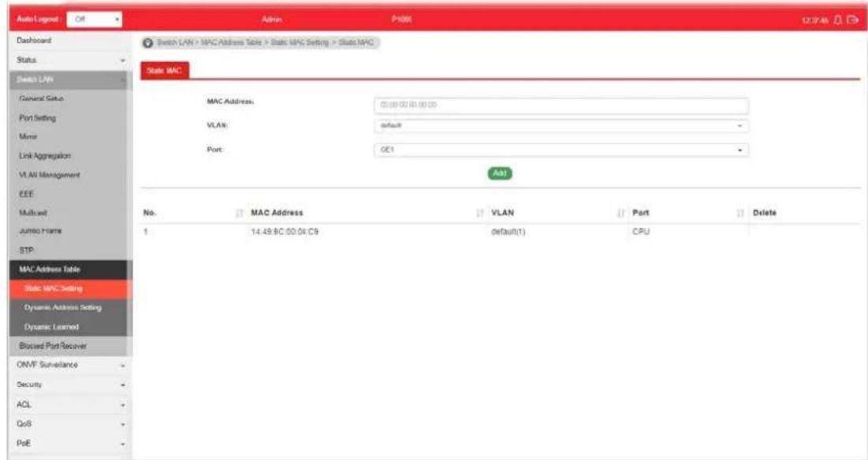Click the green Add button
868x460 pixels.
[x=500, y=173]
